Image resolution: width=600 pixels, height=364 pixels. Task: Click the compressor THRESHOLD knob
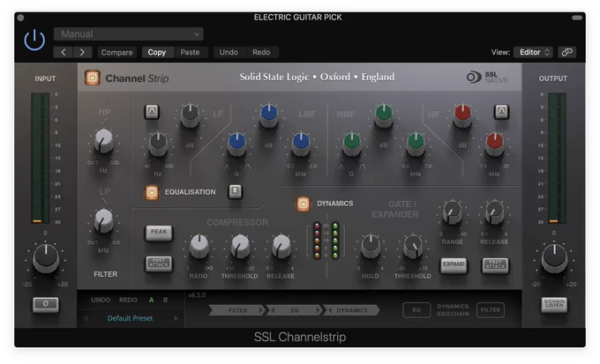(240, 247)
